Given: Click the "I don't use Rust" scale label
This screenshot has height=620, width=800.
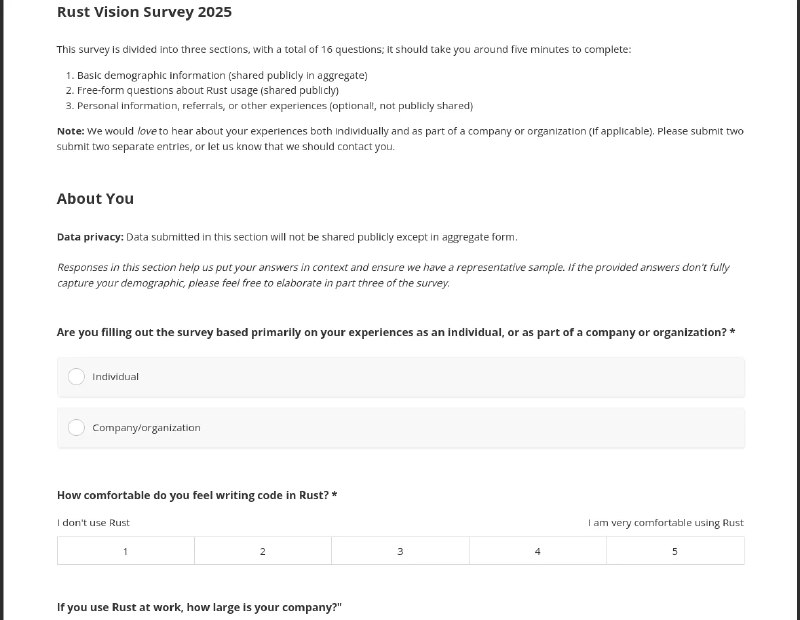Looking at the screenshot, I should click(x=95, y=522).
